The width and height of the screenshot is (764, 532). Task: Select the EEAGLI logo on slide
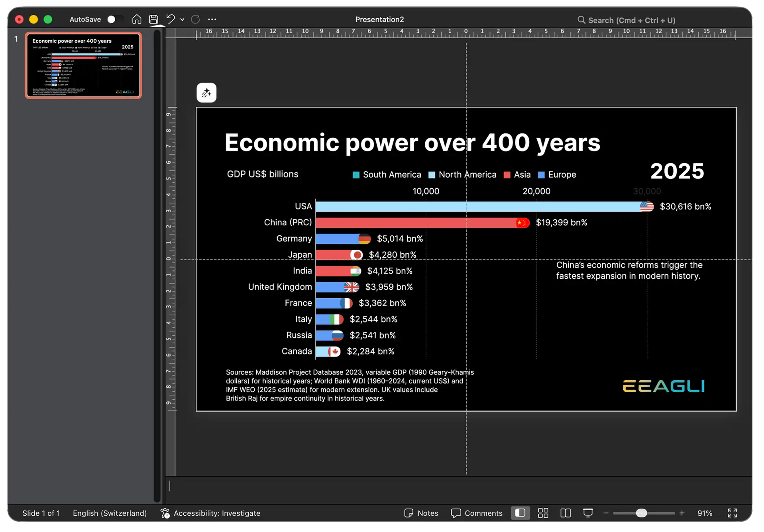[664, 386]
